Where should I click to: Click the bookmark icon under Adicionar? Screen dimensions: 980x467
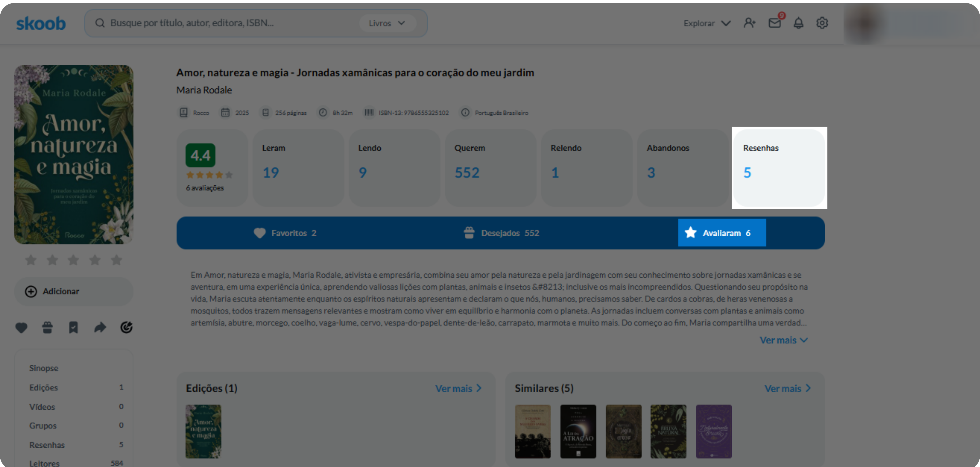click(x=73, y=327)
